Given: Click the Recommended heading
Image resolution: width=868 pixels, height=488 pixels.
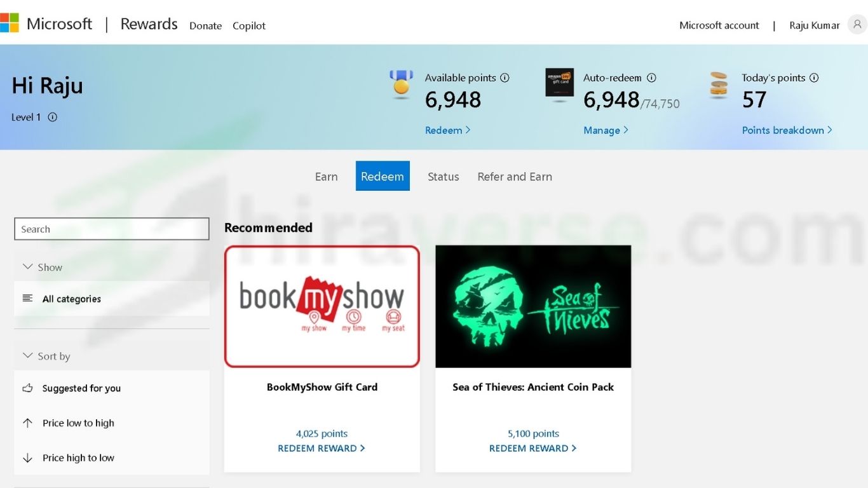Looking at the screenshot, I should tap(268, 227).
